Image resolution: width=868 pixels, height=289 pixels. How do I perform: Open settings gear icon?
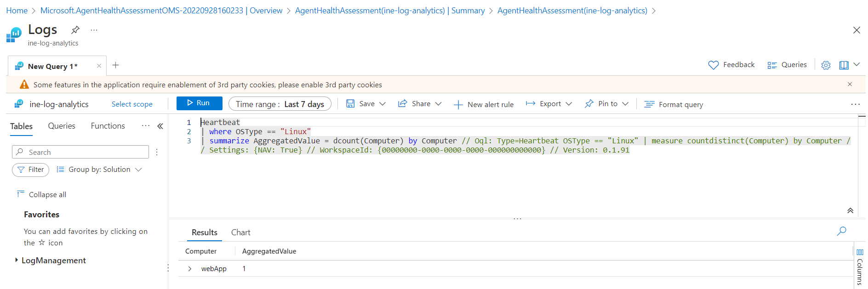tap(826, 65)
